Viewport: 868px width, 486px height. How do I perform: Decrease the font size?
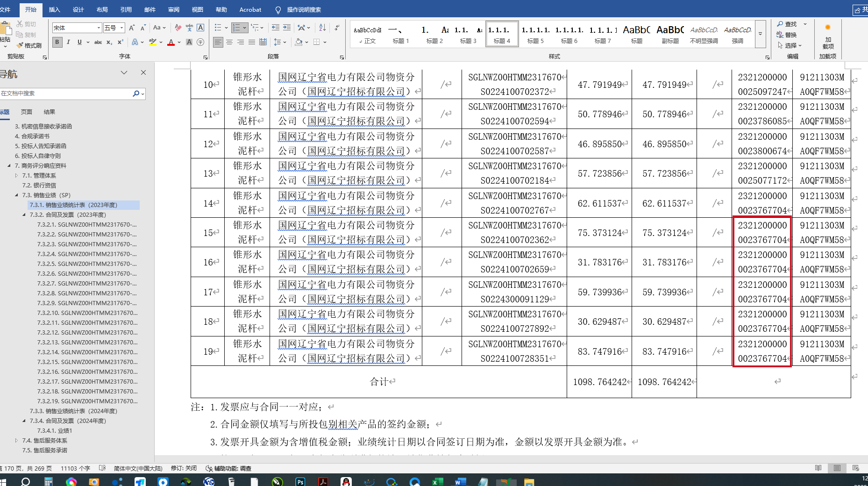[143, 28]
